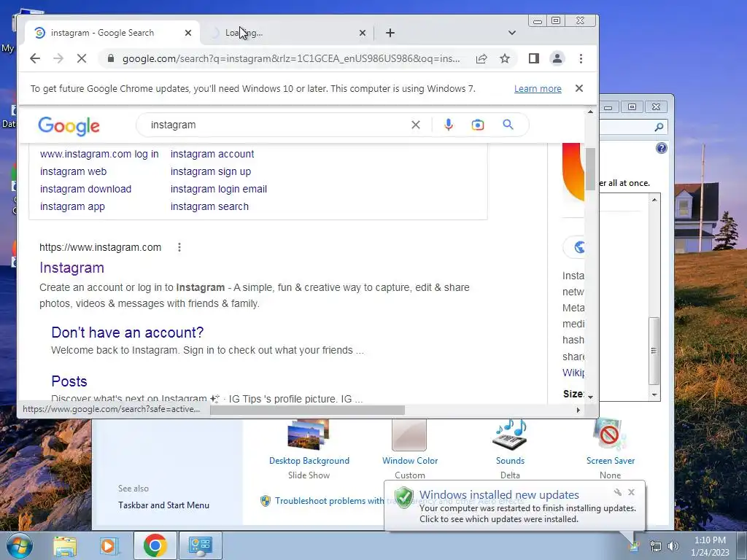Click themes list scrollbar in Personalization window
Screen dimensions: 747x560
654,351
